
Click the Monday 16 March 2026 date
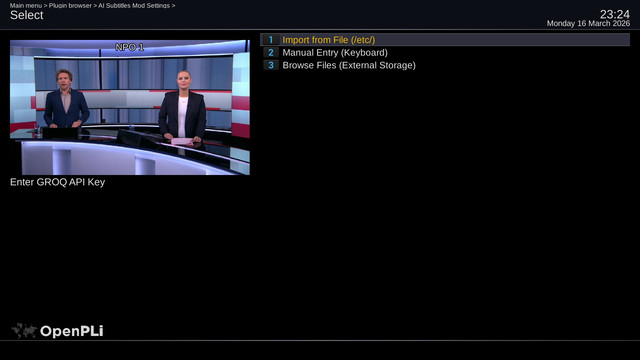click(x=588, y=24)
